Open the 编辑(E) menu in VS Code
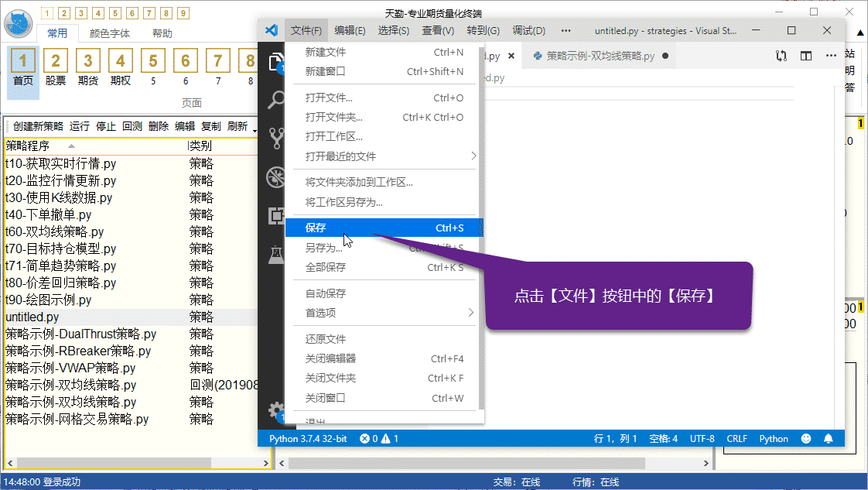The height and width of the screenshot is (490, 868). [x=350, y=30]
